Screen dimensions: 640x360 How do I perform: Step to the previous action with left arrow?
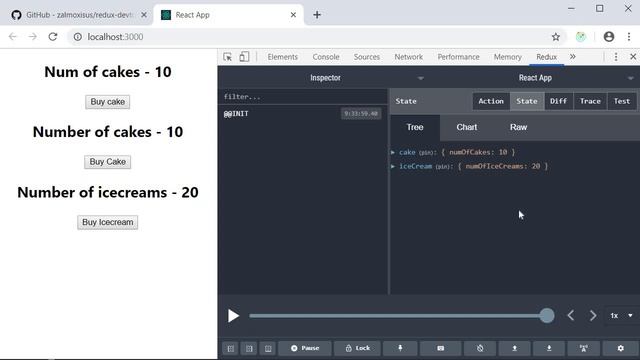click(571, 316)
